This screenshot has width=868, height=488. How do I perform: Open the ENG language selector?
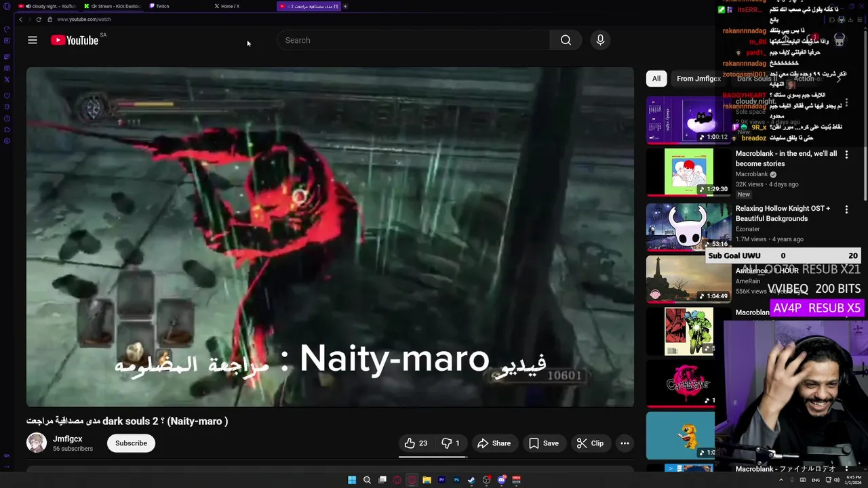[x=816, y=480]
